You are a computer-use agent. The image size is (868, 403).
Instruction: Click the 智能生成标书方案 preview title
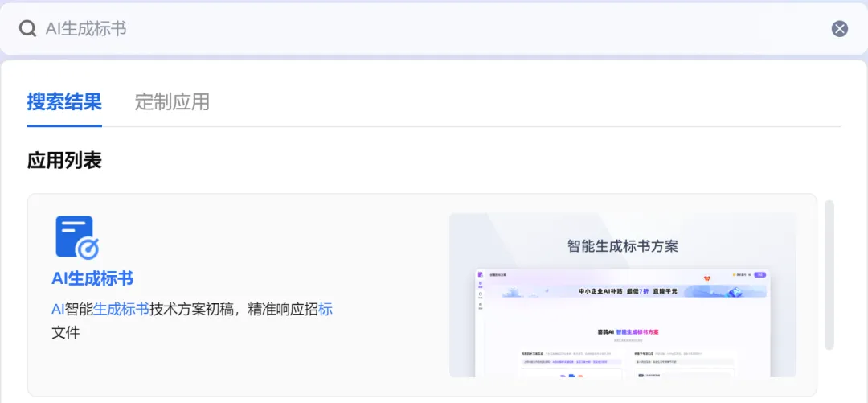[623, 245]
